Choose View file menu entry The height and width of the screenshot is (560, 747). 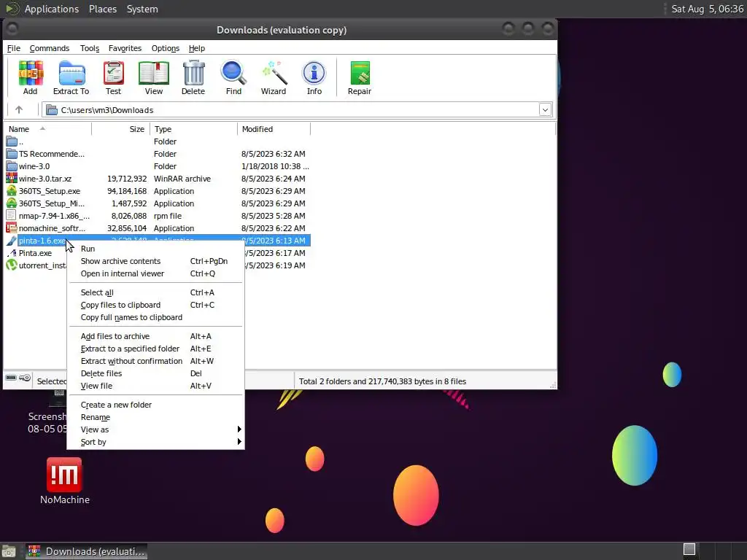coord(156,386)
